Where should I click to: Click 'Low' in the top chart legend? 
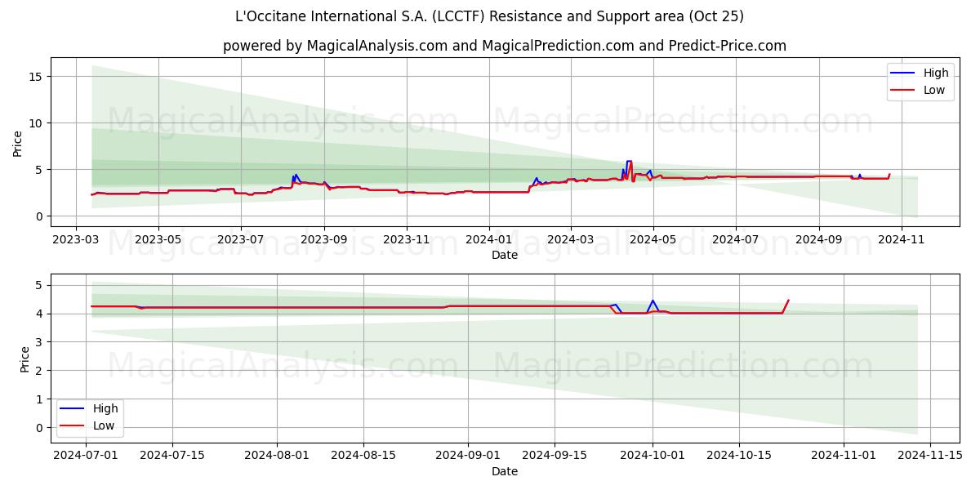(x=934, y=90)
